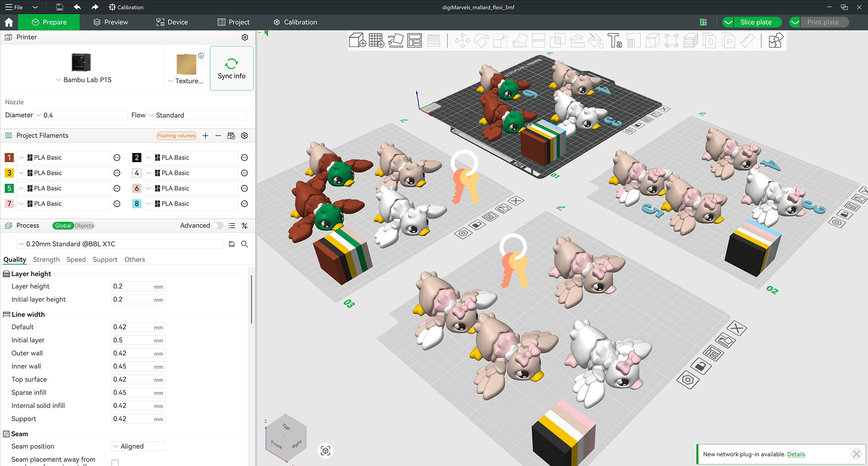
Task: Open filament settings gear in Project Filaments
Action: point(245,136)
